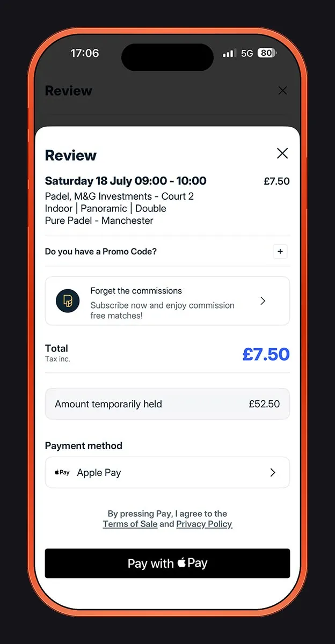Tap the subscription badge logo icon
Viewport: 335px width, 644px height.
click(68, 301)
